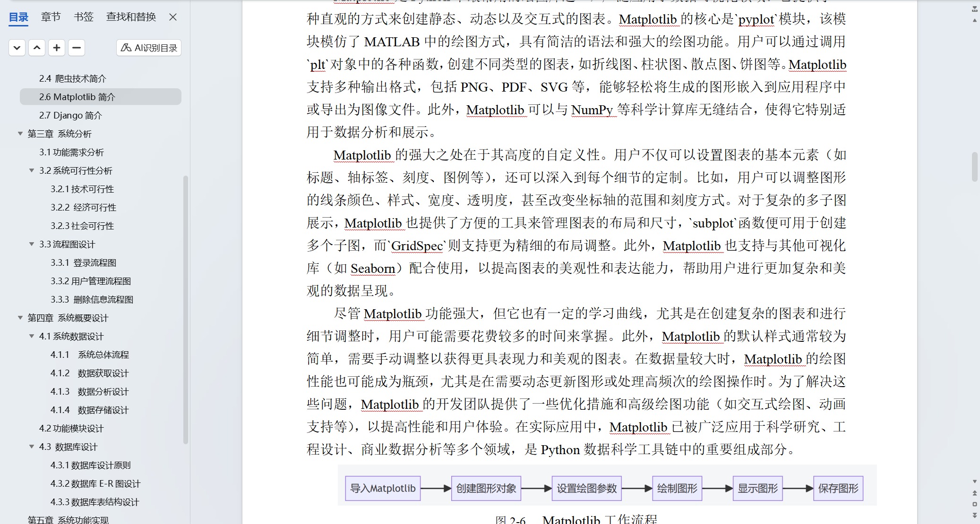Screen dimensions: 980x524
Task: Select the 显示图形 flowchart box
Action: point(758,488)
